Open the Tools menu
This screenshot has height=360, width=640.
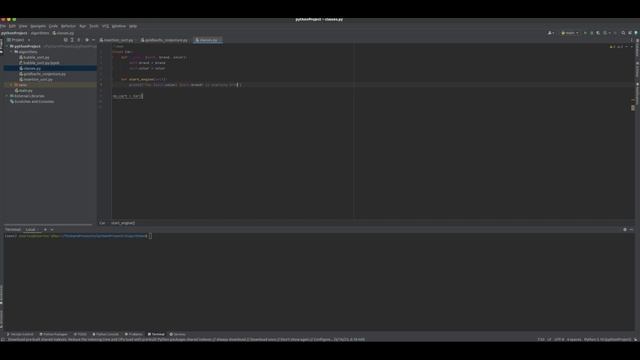pyautogui.click(x=94, y=26)
